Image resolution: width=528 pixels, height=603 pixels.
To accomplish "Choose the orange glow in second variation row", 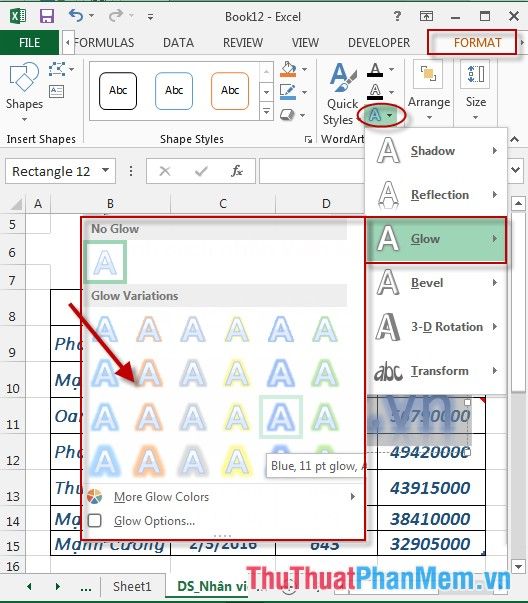I will click(149, 373).
